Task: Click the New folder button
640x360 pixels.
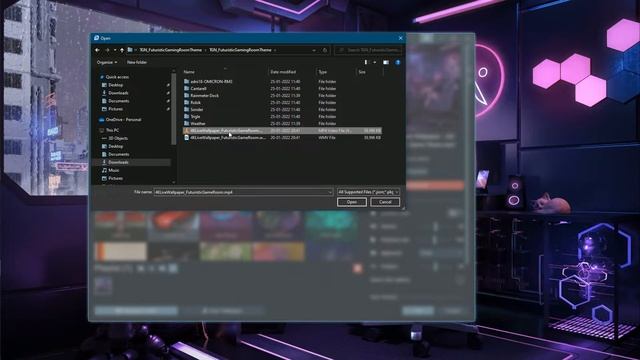Action: tap(137, 62)
